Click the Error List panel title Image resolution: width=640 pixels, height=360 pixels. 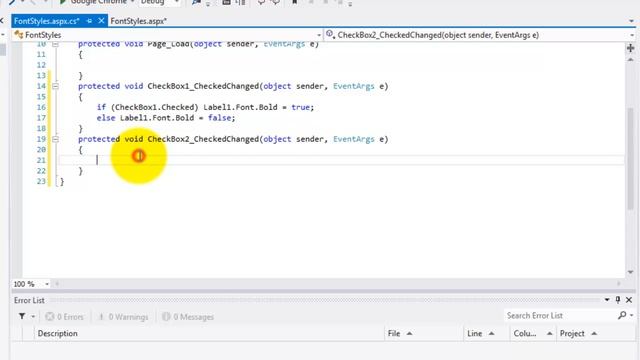(x=29, y=300)
